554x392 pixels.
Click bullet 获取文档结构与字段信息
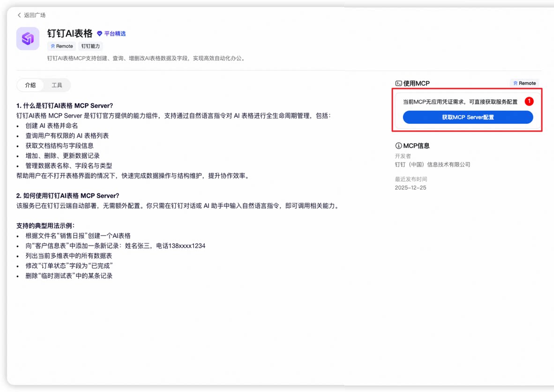point(60,146)
